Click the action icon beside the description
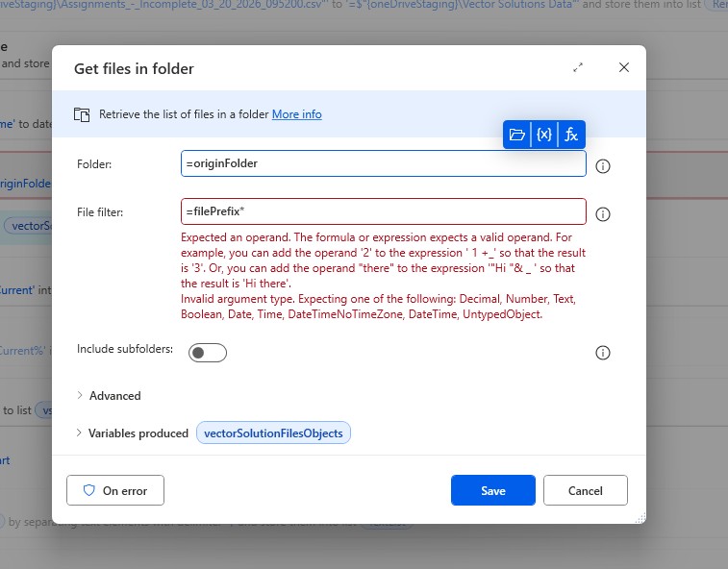 click(82, 114)
